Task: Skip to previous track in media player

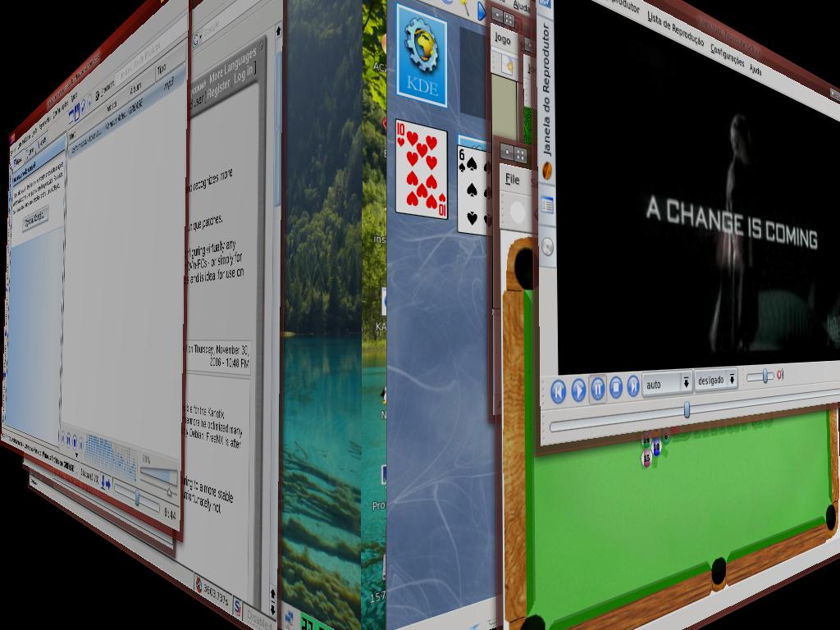Action: click(x=558, y=391)
